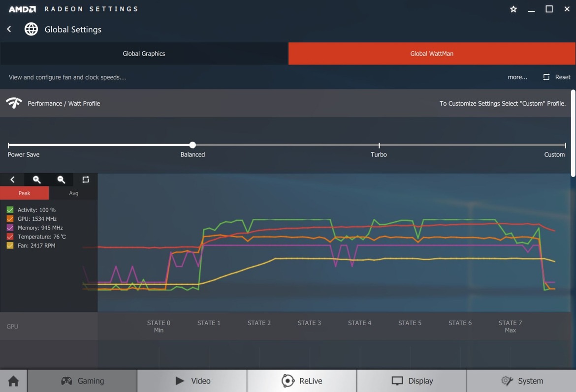The image size is (576, 392).
Task: Click the profile slider handle at Balanced
Action: coord(192,145)
